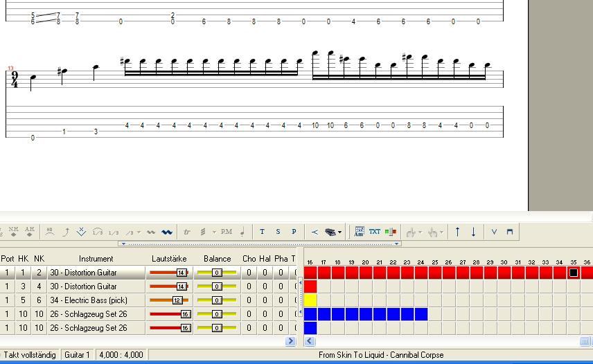Enable tapping (T) effect
Image resolution: width=593 pixels, height=364 pixels.
pyautogui.click(x=262, y=232)
